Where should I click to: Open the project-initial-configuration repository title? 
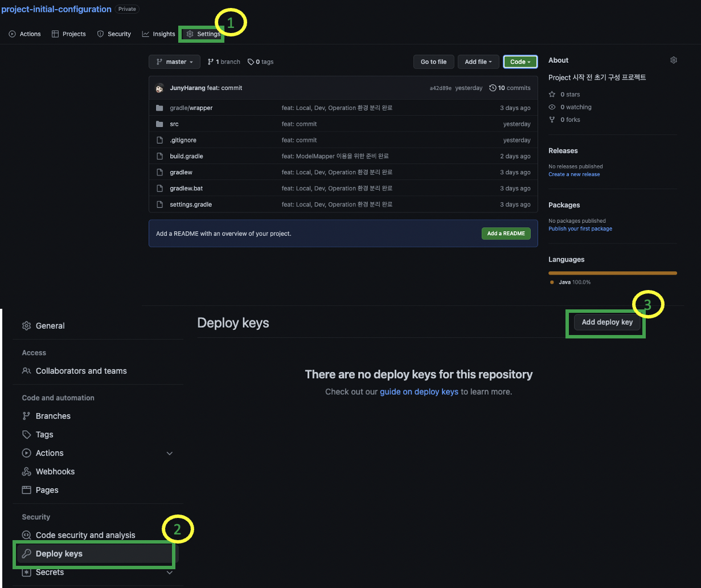point(56,9)
